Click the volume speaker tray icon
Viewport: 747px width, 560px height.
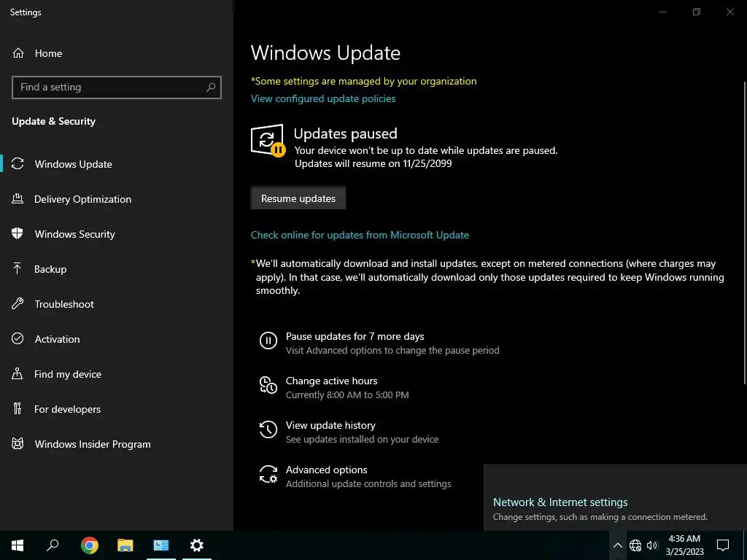652,545
